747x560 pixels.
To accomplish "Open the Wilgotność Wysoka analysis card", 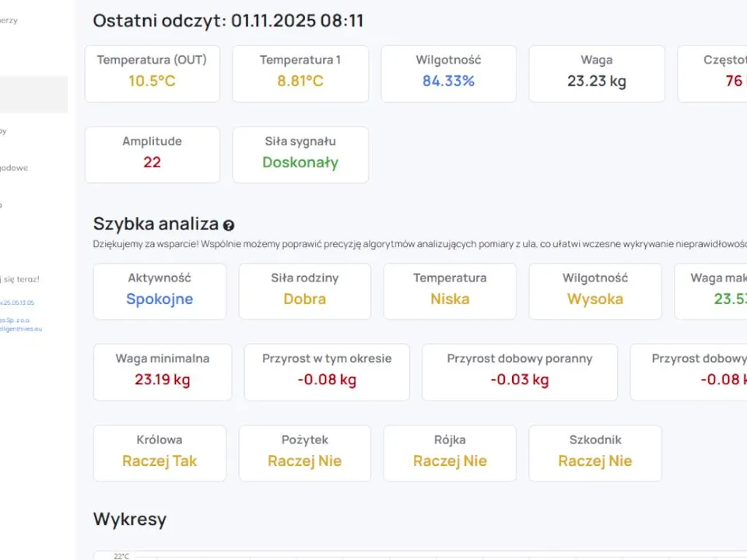I will (595, 291).
